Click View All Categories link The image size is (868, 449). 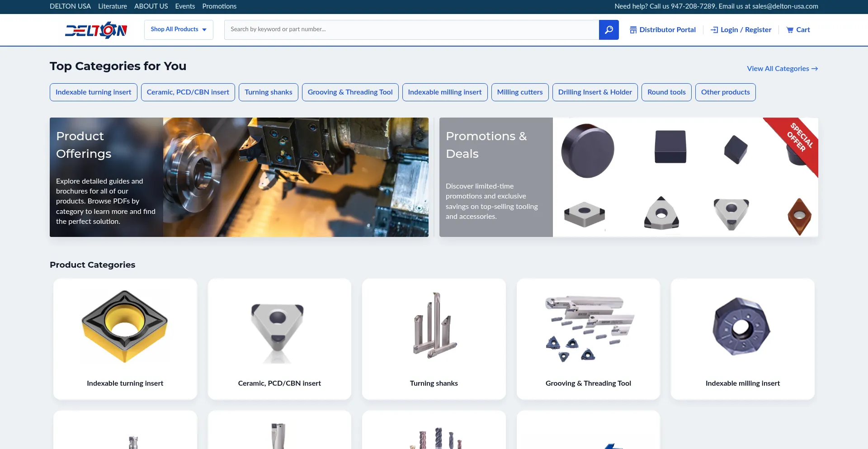(x=782, y=69)
